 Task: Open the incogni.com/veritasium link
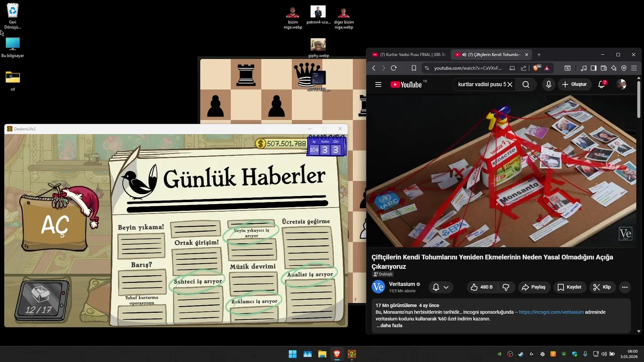tap(551, 312)
